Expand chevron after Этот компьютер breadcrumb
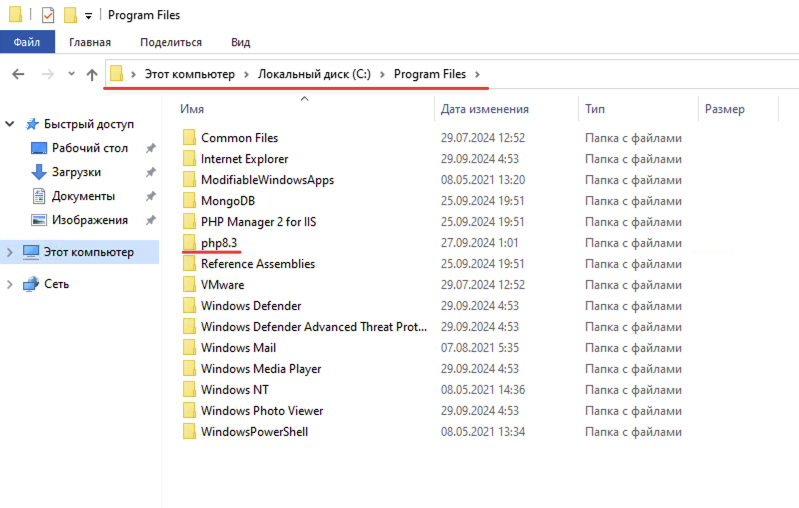 tap(246, 74)
